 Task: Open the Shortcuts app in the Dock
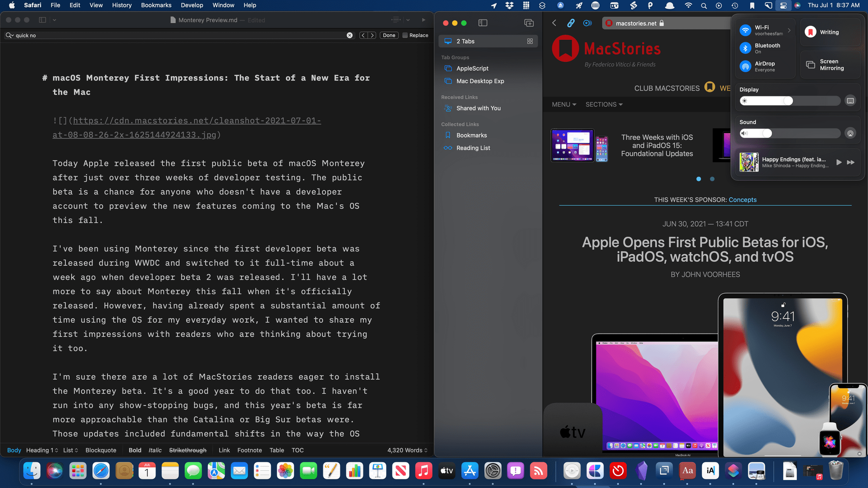pyautogui.click(x=733, y=471)
